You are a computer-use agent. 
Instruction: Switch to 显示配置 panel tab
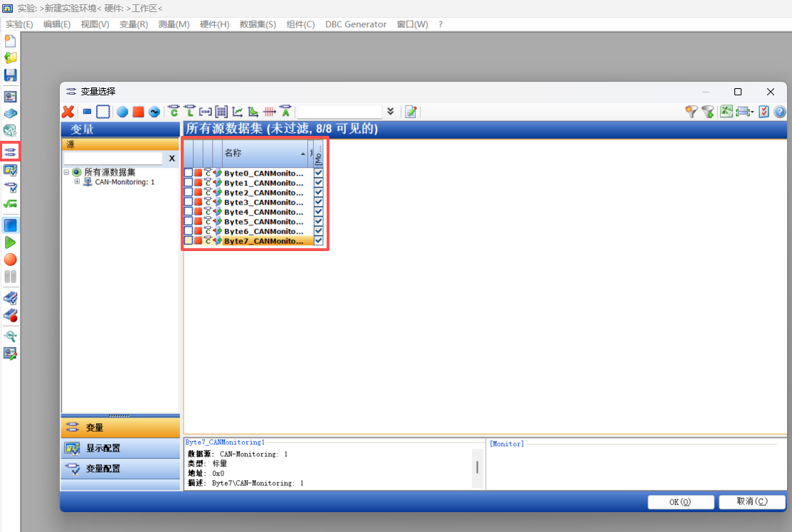120,448
